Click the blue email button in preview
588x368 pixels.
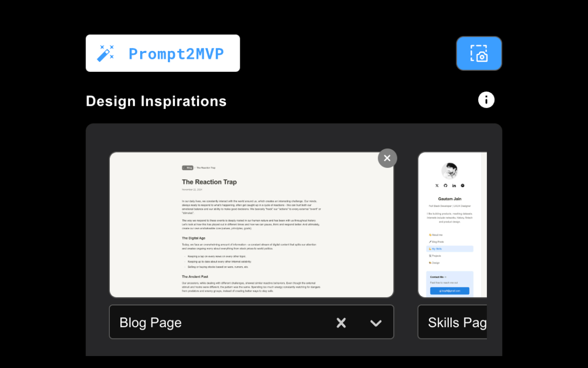coord(449,291)
